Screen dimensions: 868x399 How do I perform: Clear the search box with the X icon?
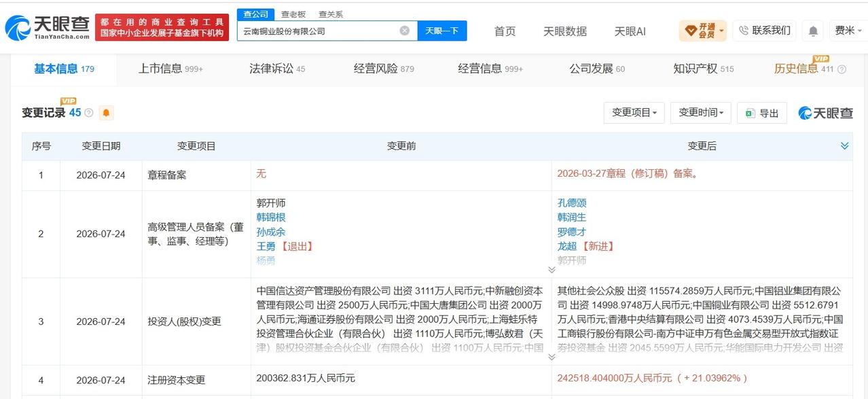(405, 31)
